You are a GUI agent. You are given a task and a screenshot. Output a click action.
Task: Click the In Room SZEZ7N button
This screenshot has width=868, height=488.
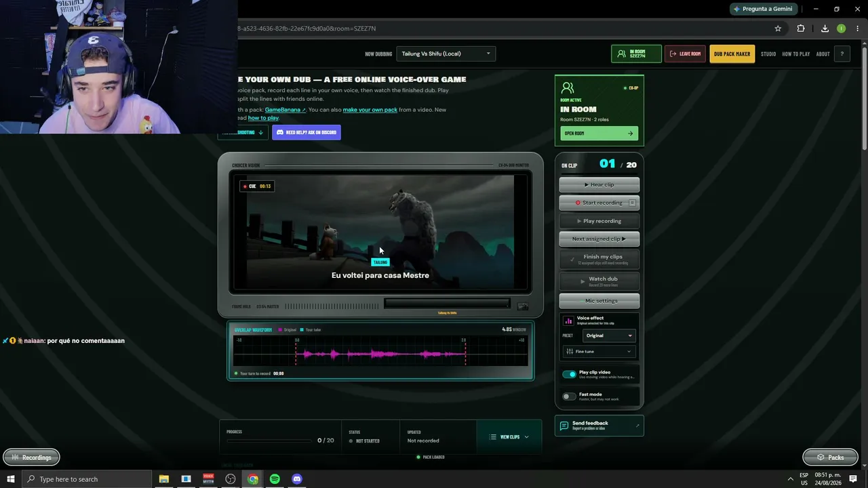tap(636, 54)
